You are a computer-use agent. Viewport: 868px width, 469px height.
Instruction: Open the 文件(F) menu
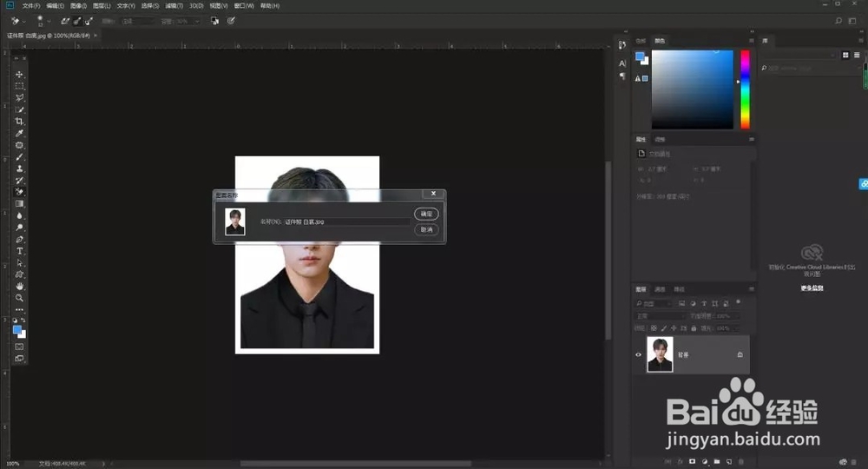(31, 6)
